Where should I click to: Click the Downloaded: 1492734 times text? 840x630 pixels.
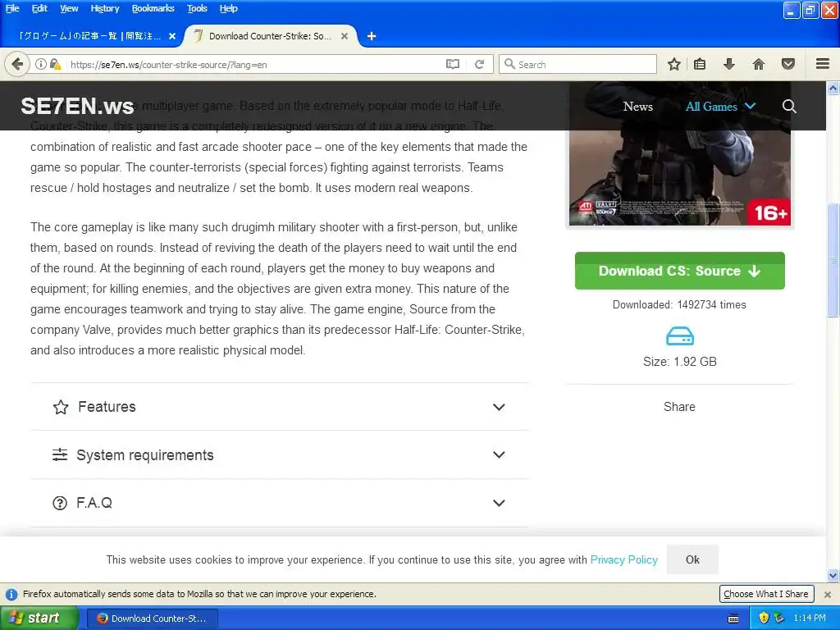pos(679,304)
